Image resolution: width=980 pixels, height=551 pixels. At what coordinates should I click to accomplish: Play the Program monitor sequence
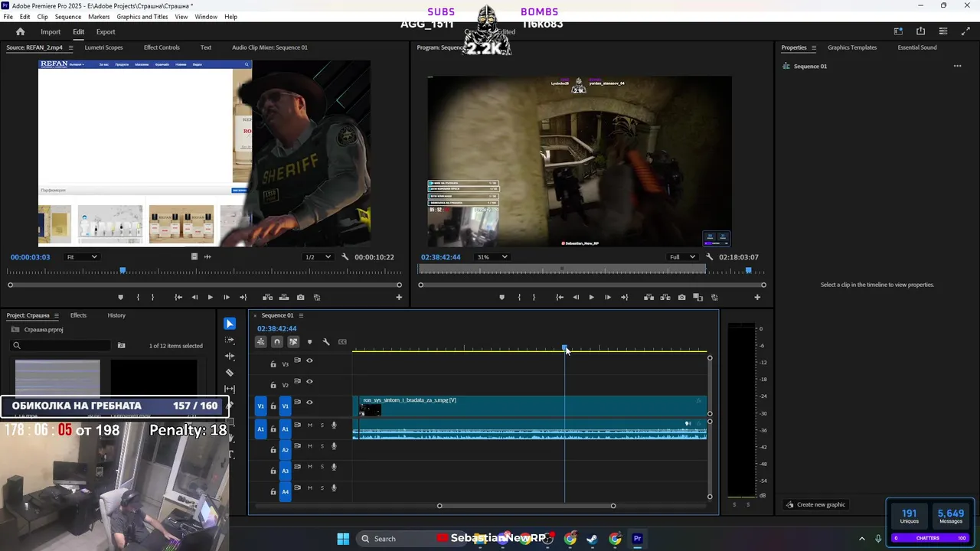(x=591, y=297)
